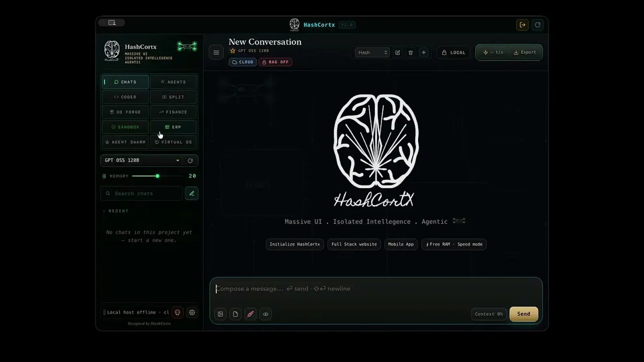Select the CHATS tab
The image size is (644, 362).
tap(125, 82)
